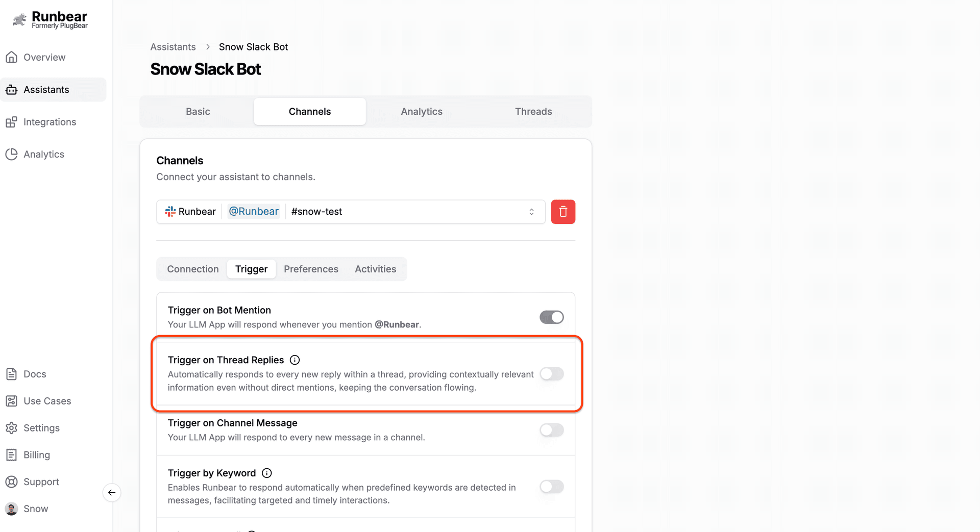Switch to the Basic tab

pos(198,112)
